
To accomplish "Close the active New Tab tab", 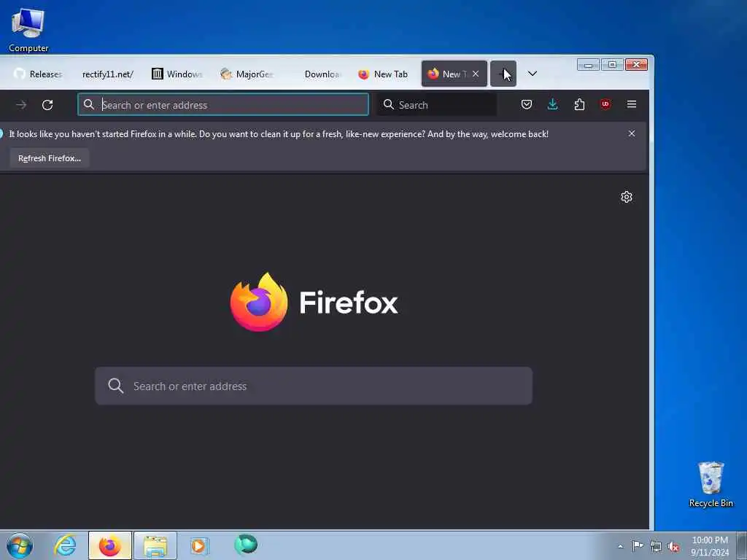I will point(476,74).
